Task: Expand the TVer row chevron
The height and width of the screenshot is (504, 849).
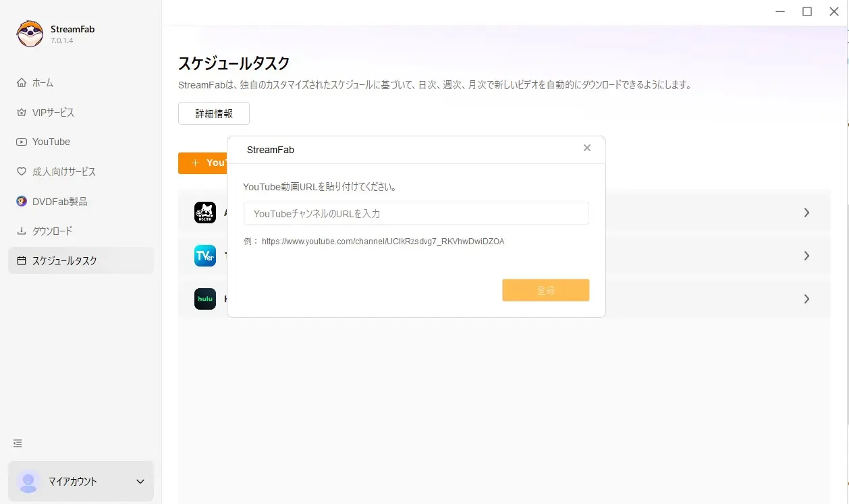Action: pos(806,256)
